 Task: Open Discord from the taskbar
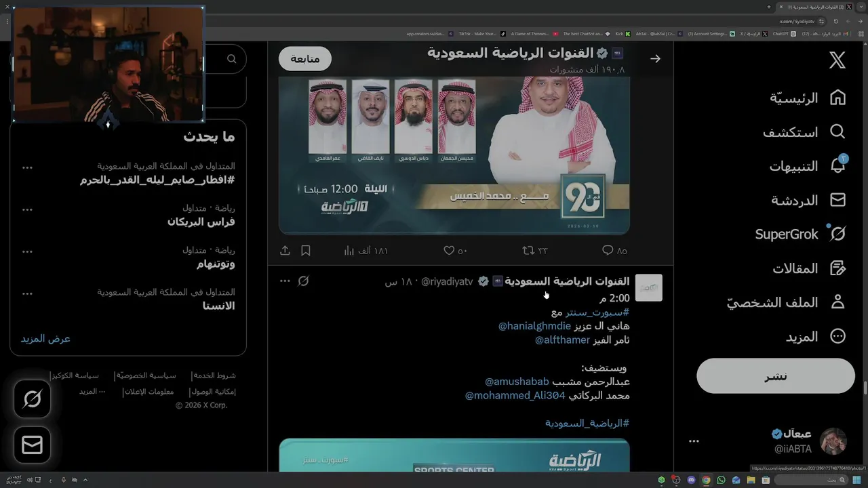point(691,480)
